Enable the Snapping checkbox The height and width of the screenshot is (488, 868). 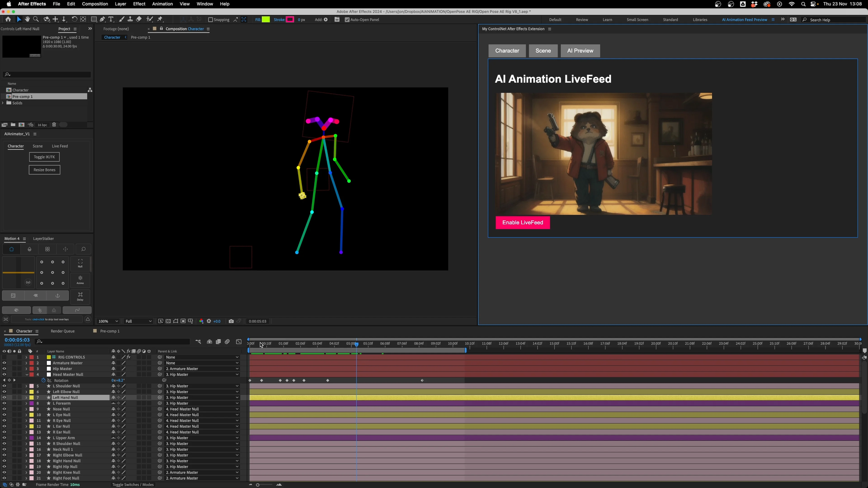click(x=210, y=20)
